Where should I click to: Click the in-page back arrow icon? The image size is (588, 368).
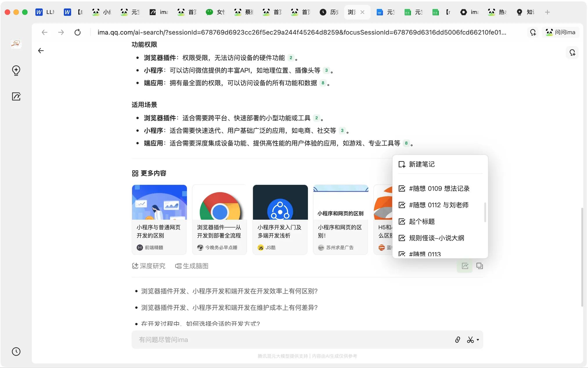coord(41,51)
